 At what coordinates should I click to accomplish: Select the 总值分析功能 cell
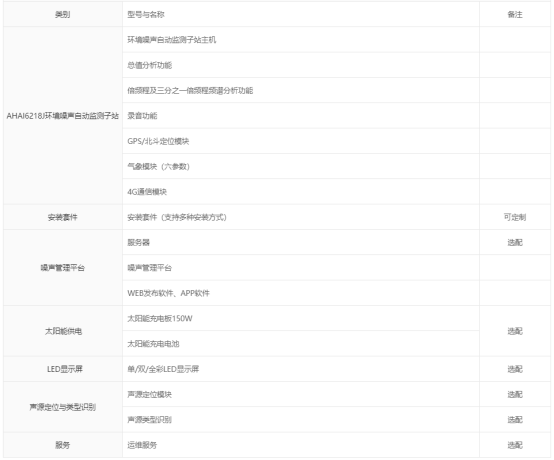point(301,65)
